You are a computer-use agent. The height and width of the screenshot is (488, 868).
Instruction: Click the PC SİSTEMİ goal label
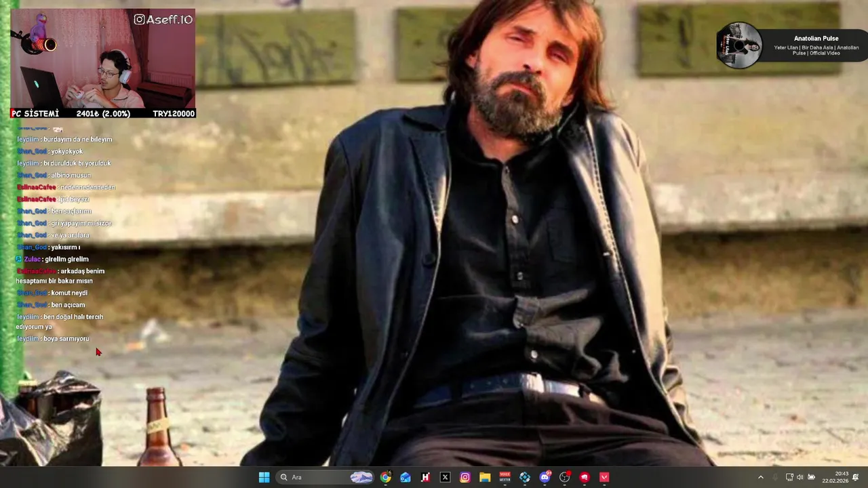pyautogui.click(x=35, y=114)
